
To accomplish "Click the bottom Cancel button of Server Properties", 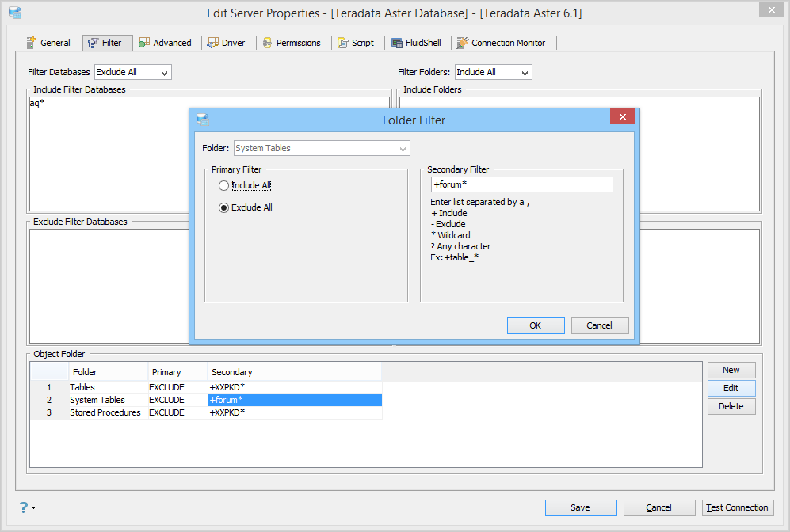I will tap(659, 507).
